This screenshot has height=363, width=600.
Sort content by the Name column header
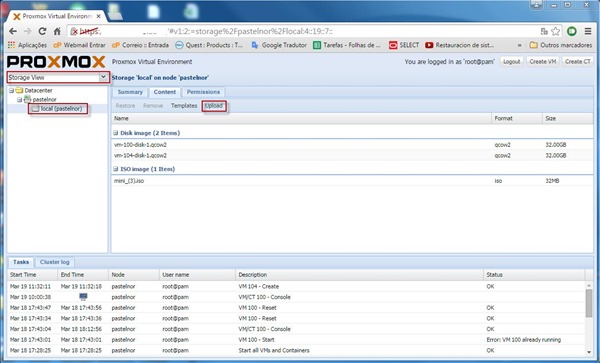[x=302, y=119]
